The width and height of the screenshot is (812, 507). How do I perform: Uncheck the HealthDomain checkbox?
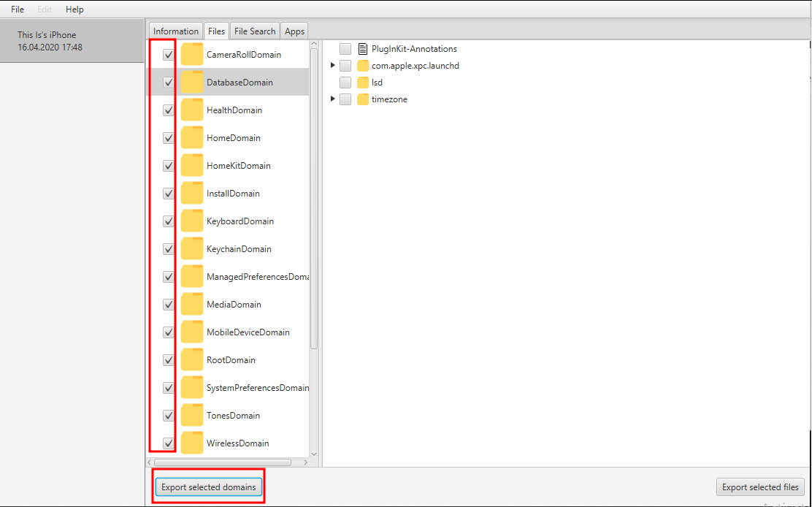[168, 110]
